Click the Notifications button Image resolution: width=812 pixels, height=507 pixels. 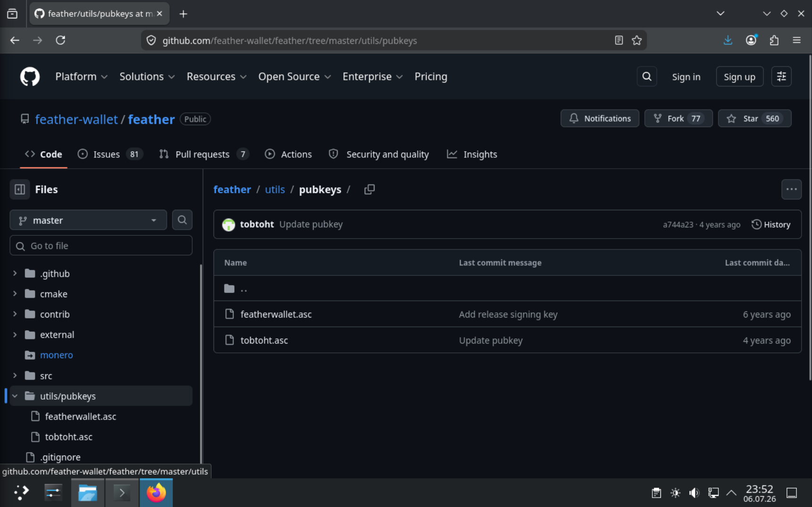tap(599, 119)
